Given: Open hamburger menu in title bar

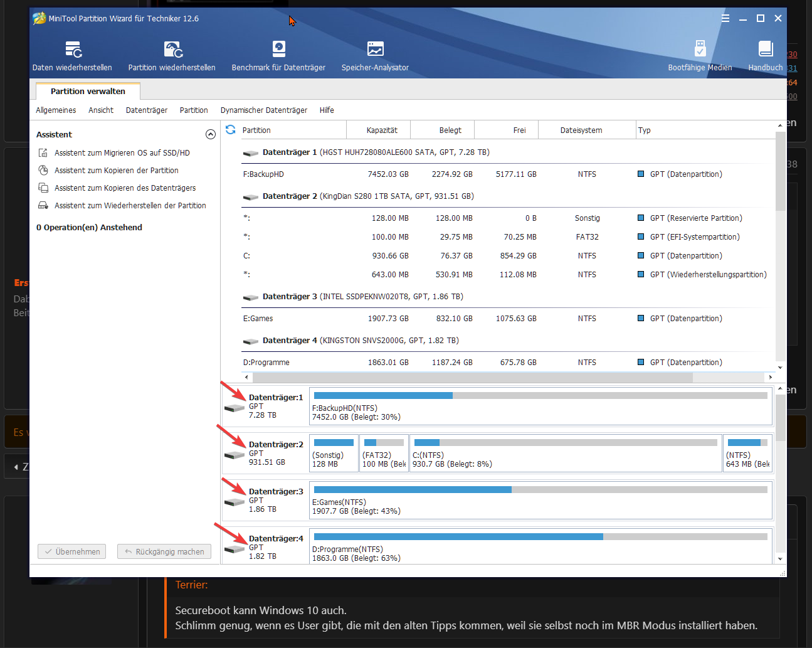Looking at the screenshot, I should click(725, 18).
